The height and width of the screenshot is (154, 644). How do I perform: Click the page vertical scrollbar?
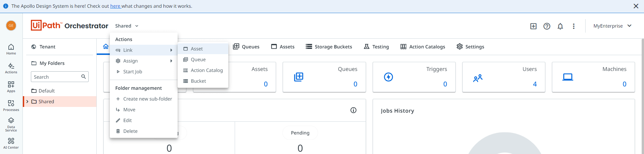click(x=642, y=97)
